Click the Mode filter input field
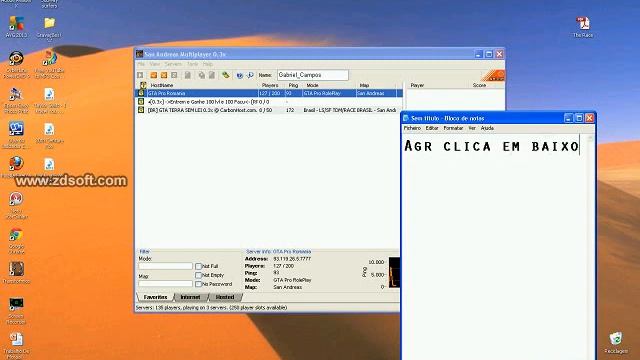This screenshot has width=640, height=360. (x=165, y=266)
